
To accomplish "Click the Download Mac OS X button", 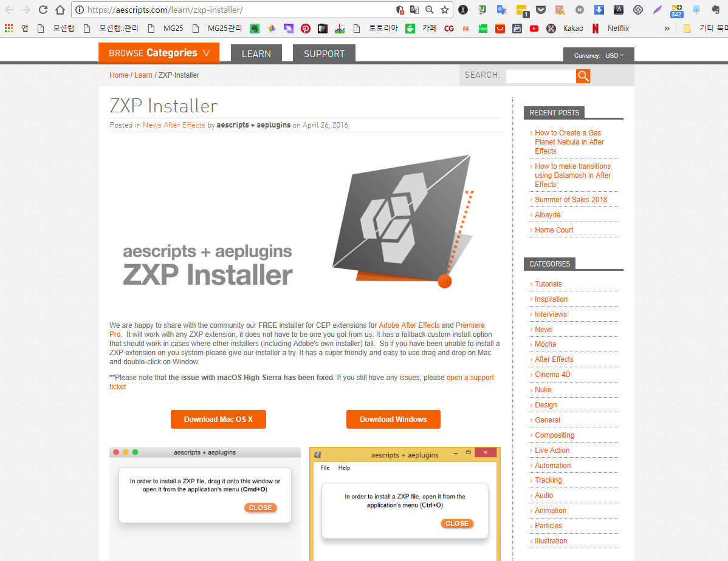I will (x=218, y=419).
